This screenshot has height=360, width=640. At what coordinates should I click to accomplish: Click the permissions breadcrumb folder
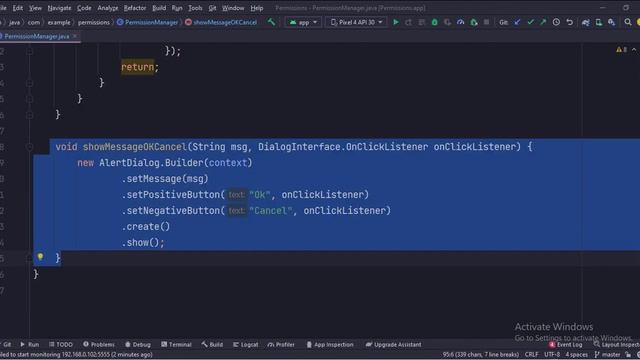(93, 22)
